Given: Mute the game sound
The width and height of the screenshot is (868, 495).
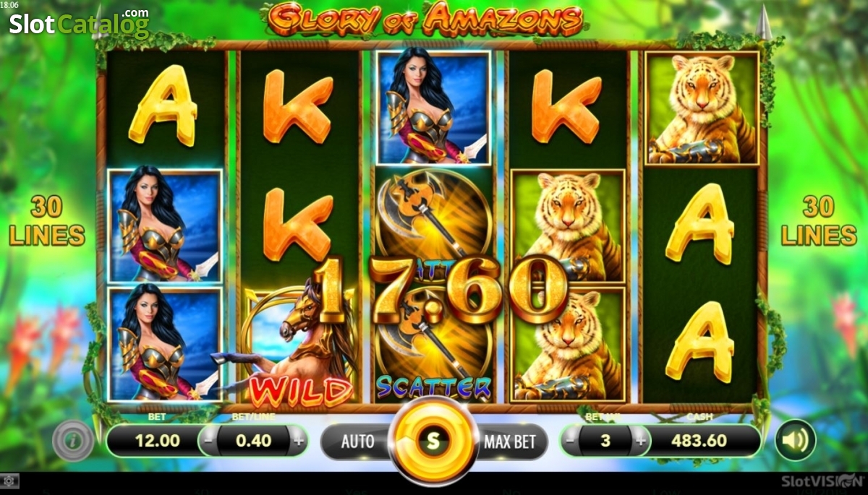Looking at the screenshot, I should (x=796, y=440).
